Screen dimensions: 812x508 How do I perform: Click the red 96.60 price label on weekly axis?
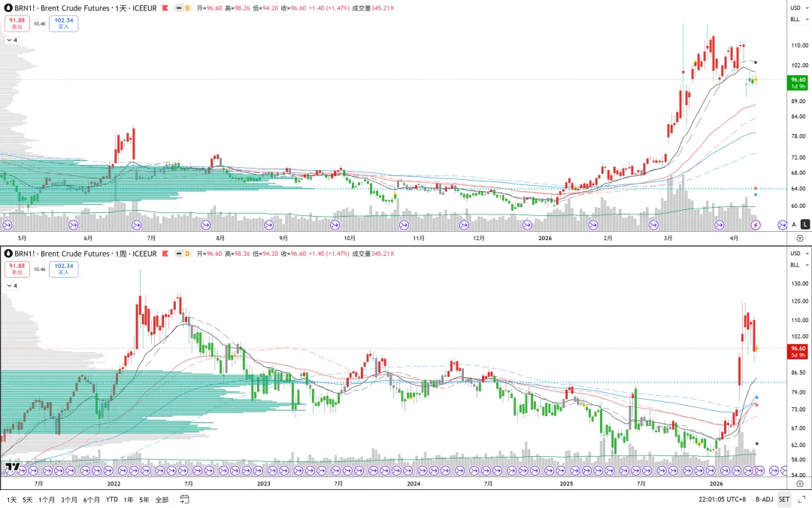(x=798, y=351)
